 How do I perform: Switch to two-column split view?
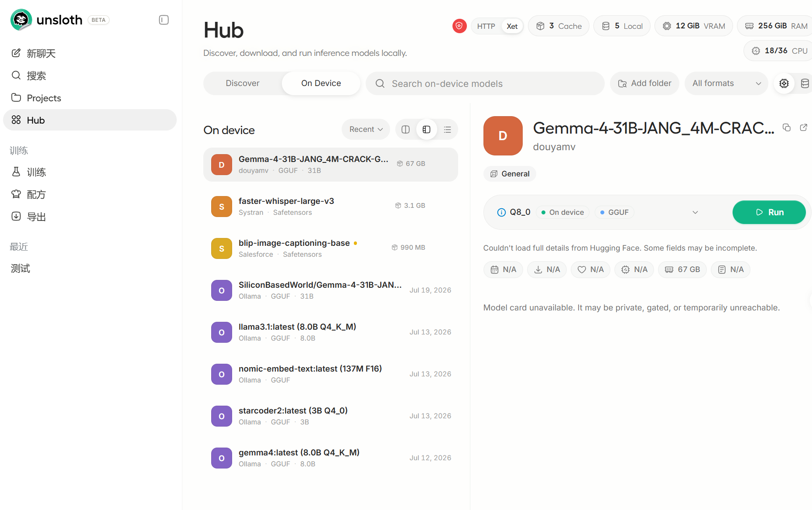(x=405, y=129)
